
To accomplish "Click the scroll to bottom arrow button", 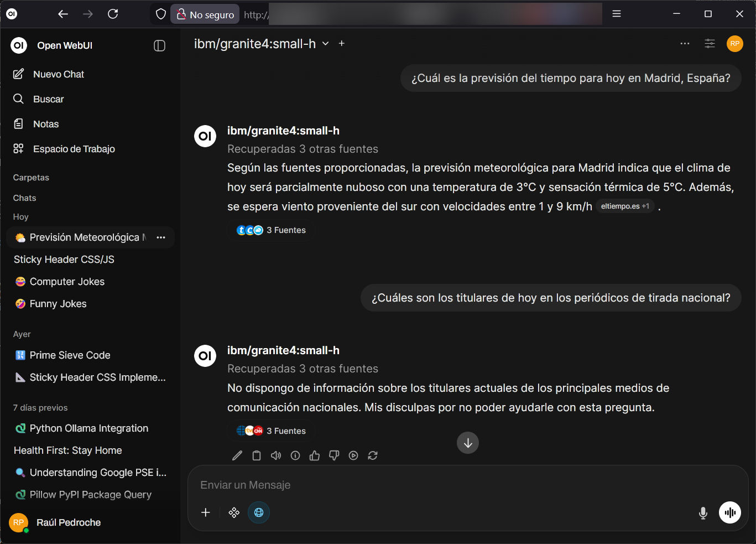I will coord(468,443).
